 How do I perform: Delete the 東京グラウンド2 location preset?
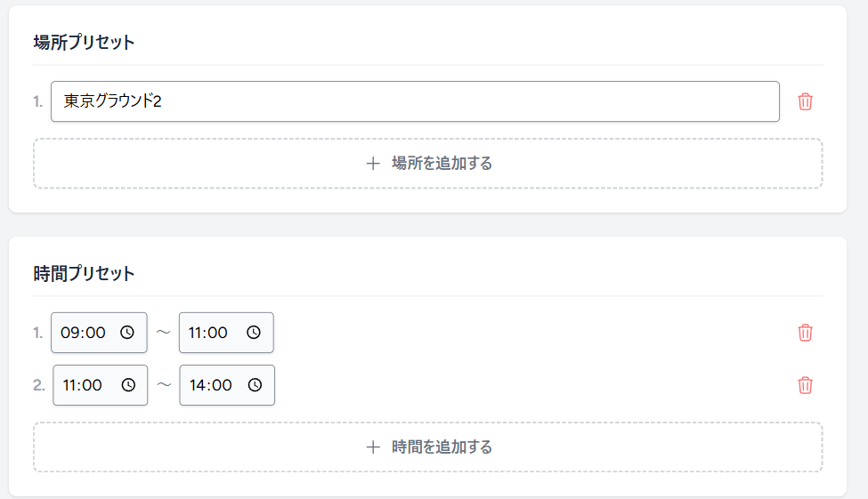click(x=805, y=101)
